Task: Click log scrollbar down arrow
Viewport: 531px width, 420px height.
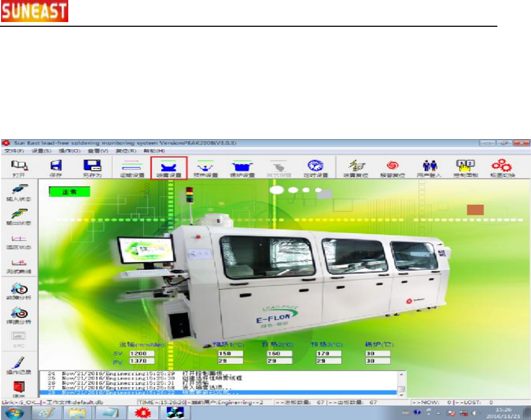Action: coord(401,395)
